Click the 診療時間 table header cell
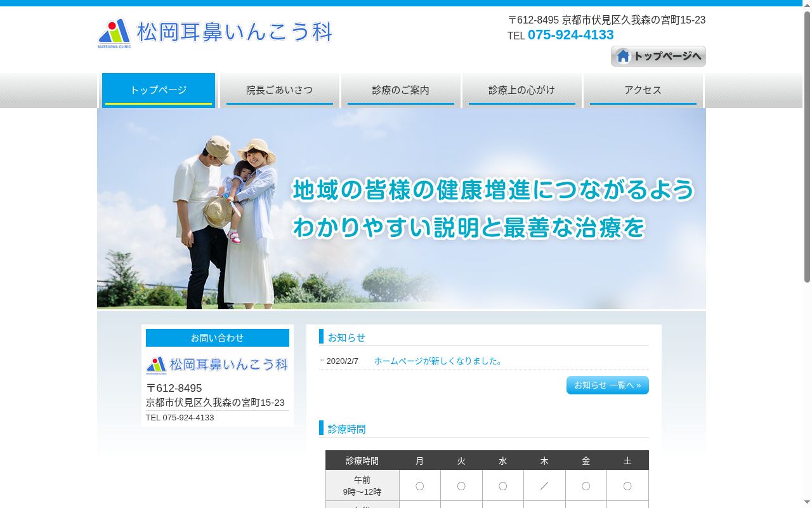Viewport: 812px width, 508px height. [x=362, y=460]
